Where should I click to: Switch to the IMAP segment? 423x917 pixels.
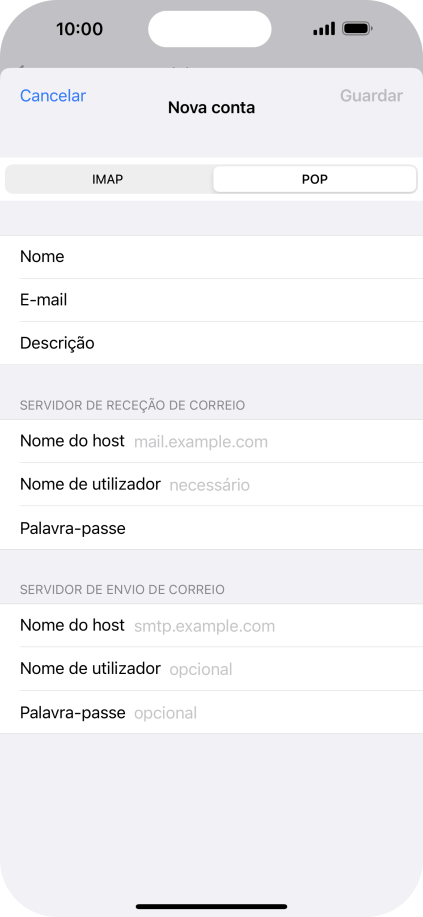click(x=109, y=180)
